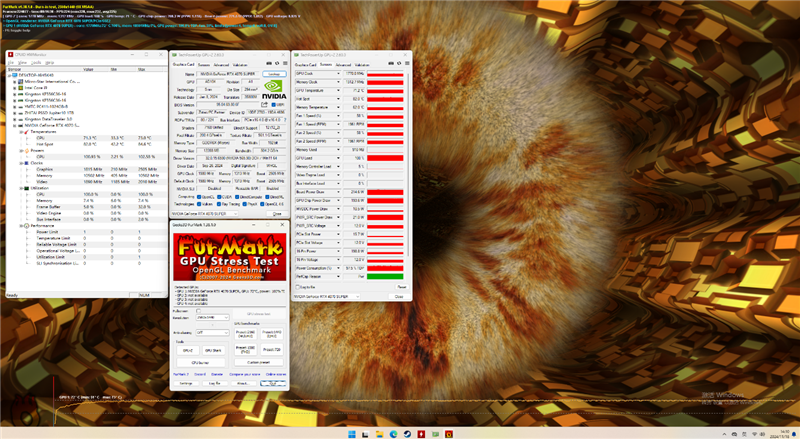Open the GPU Temperature sensor dropdown arrow
800x439 pixels.
coord(338,90)
